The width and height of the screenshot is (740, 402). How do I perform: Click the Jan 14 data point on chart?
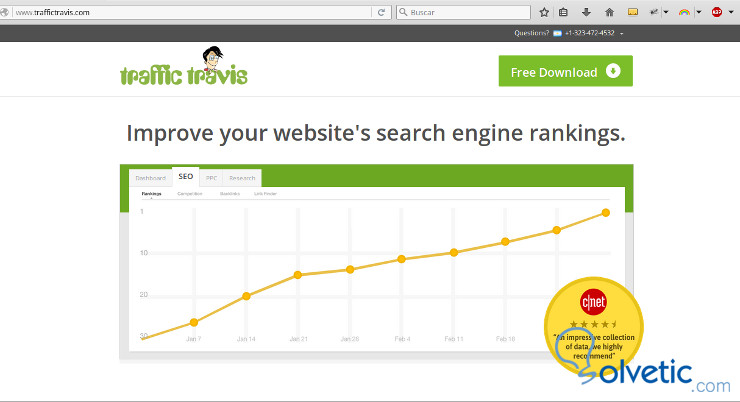(x=246, y=296)
